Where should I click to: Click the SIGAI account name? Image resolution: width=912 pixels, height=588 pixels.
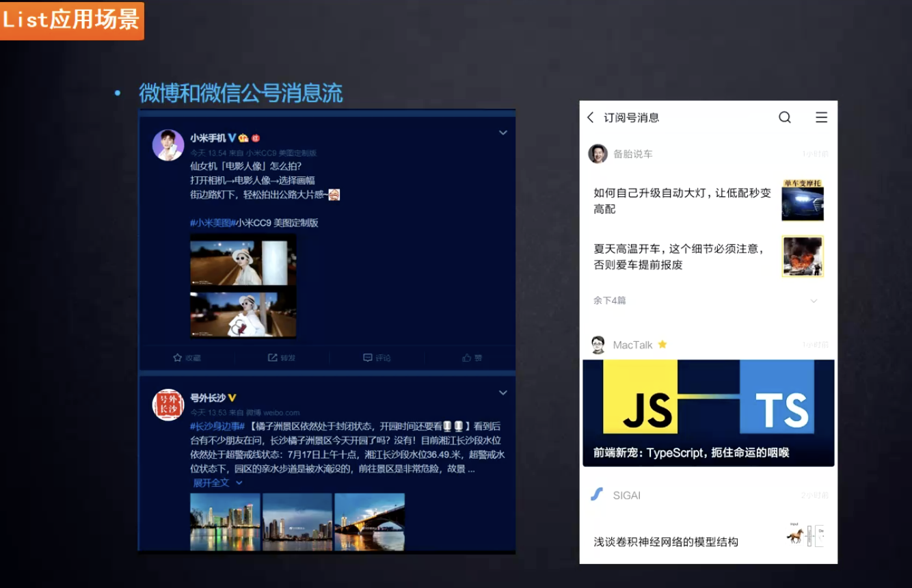[x=626, y=495]
